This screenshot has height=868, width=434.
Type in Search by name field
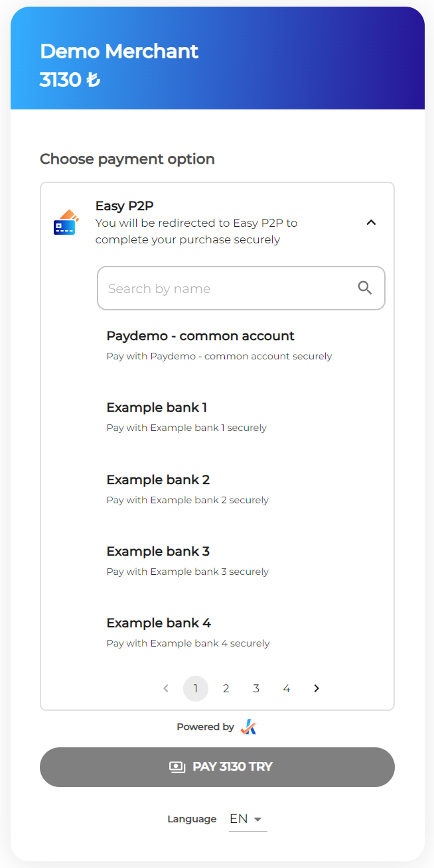(x=226, y=288)
